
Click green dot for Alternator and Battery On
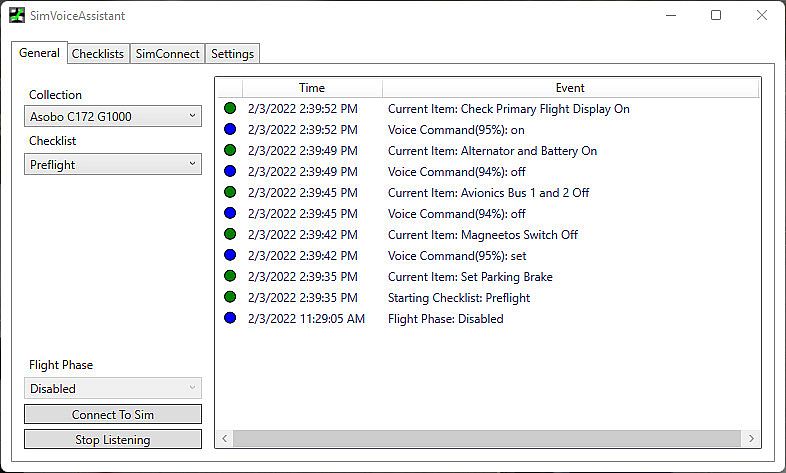[230, 151]
